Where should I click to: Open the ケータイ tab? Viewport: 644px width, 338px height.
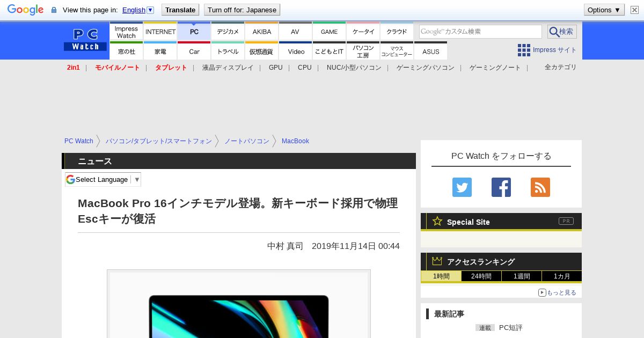pyautogui.click(x=363, y=32)
